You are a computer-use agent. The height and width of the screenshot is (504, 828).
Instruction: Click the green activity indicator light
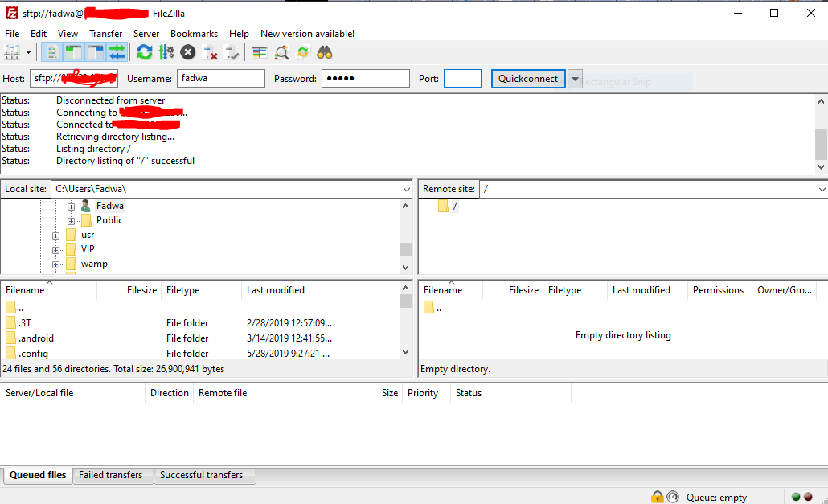click(796, 497)
